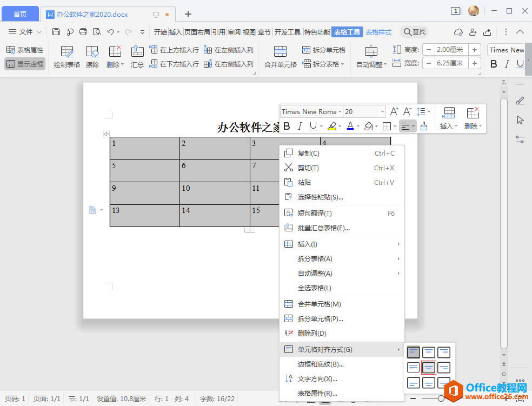
Task: Apply font color in mini toolbar
Action: coord(350,126)
